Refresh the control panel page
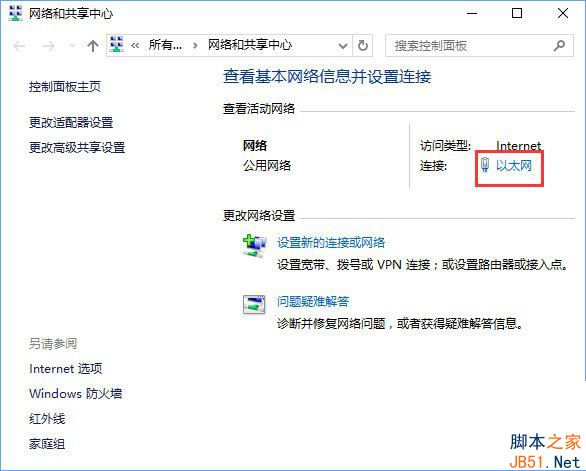The width and height of the screenshot is (586, 471). (363, 46)
